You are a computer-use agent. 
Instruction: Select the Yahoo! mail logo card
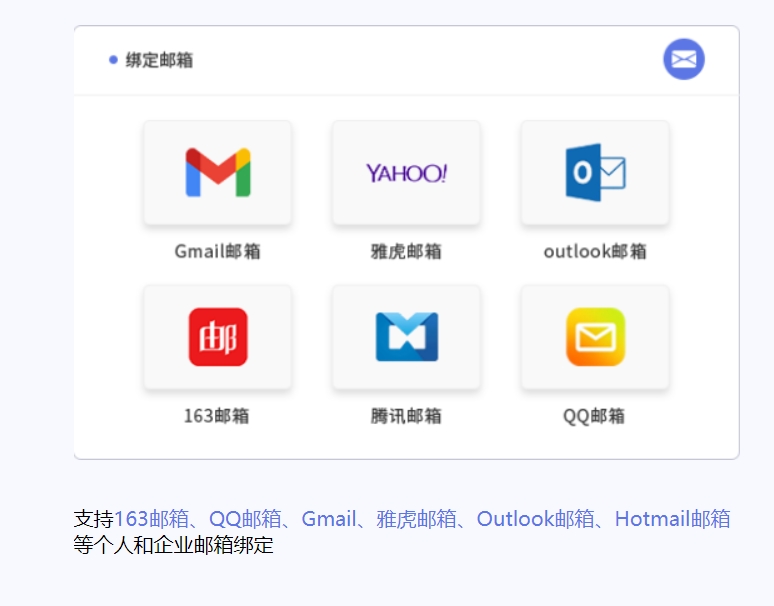tap(406, 172)
